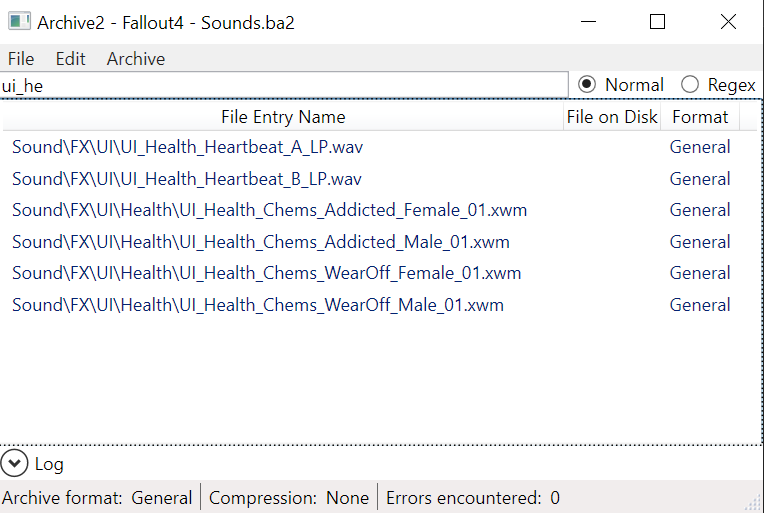
Task: Close the Archive2 window
Action: [728, 22]
